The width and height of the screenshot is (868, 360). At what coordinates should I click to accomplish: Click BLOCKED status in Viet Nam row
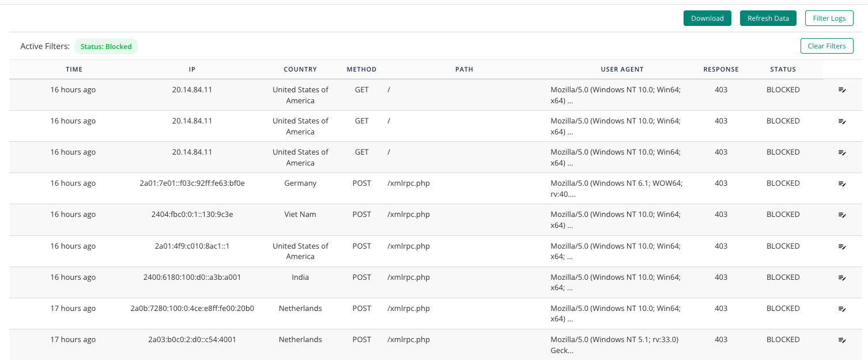click(x=783, y=215)
